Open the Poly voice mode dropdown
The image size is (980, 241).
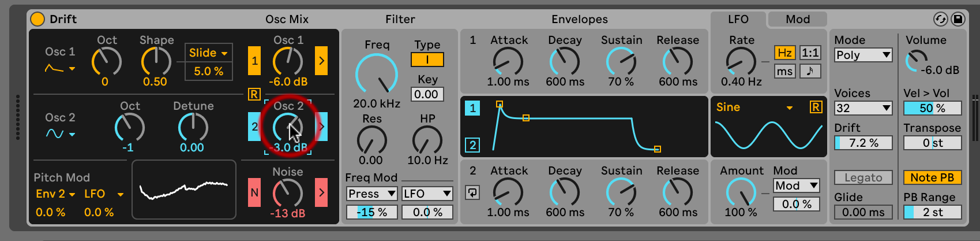[863, 55]
